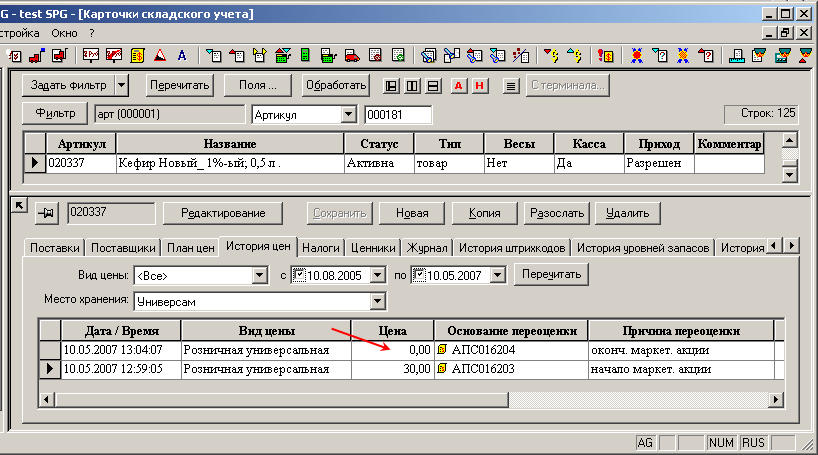Open the Задать фильтр dropdown arrow
The height and width of the screenshot is (455, 818).
pyautogui.click(x=122, y=85)
